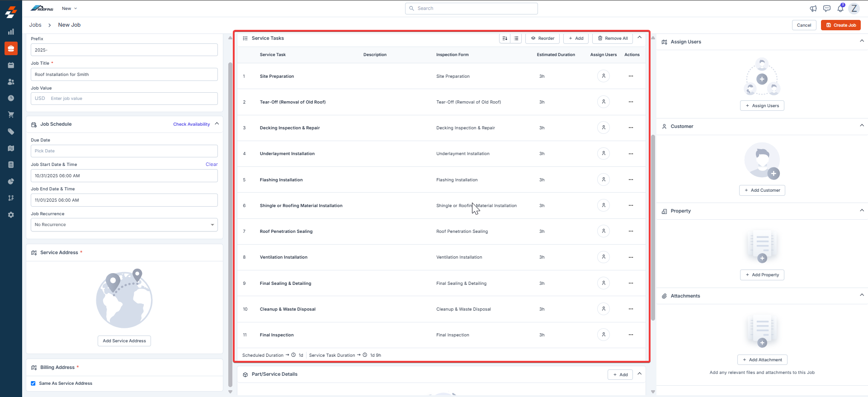
Task: Click New Job breadcrumb item
Action: (69, 25)
